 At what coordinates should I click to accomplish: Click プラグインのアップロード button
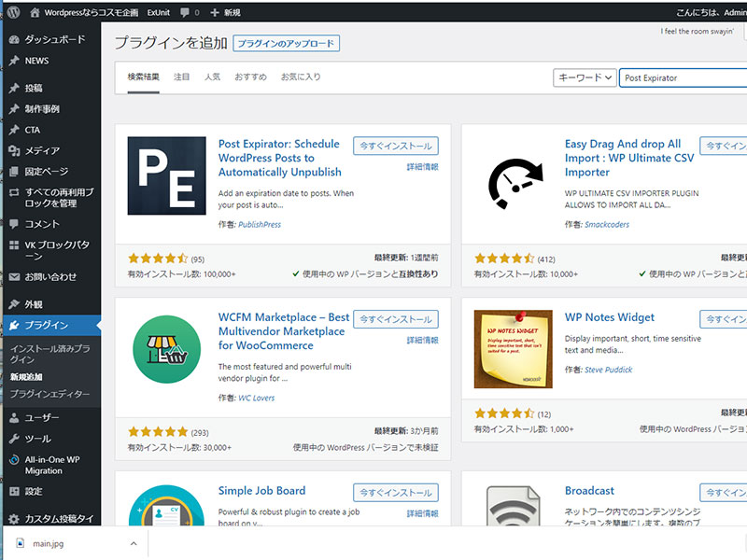[286, 44]
